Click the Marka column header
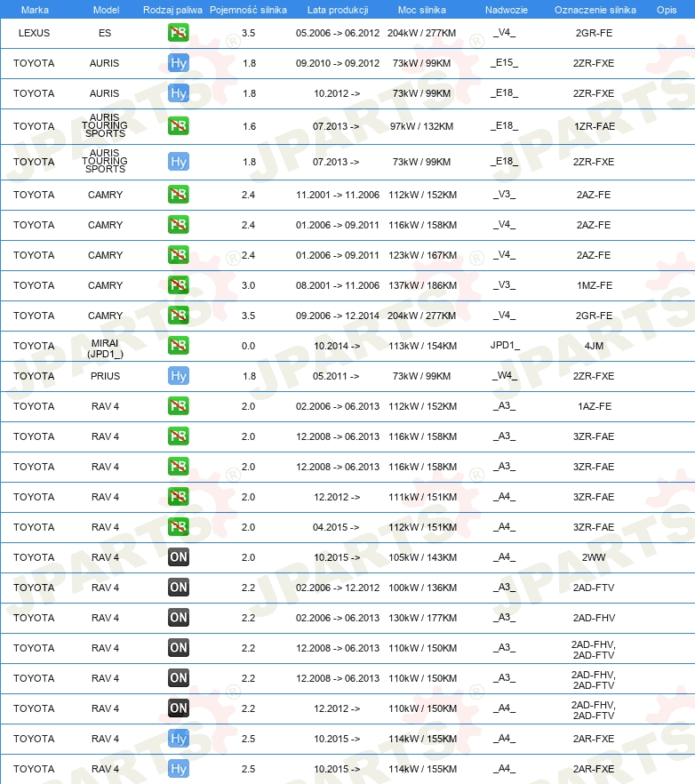This screenshot has width=695, height=784. [35, 10]
